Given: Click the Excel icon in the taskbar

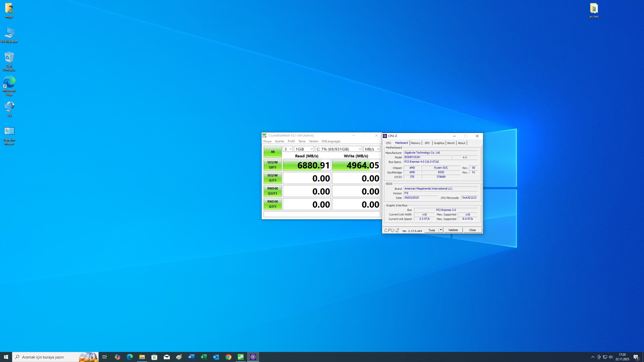Looking at the screenshot, I should click(x=204, y=357).
